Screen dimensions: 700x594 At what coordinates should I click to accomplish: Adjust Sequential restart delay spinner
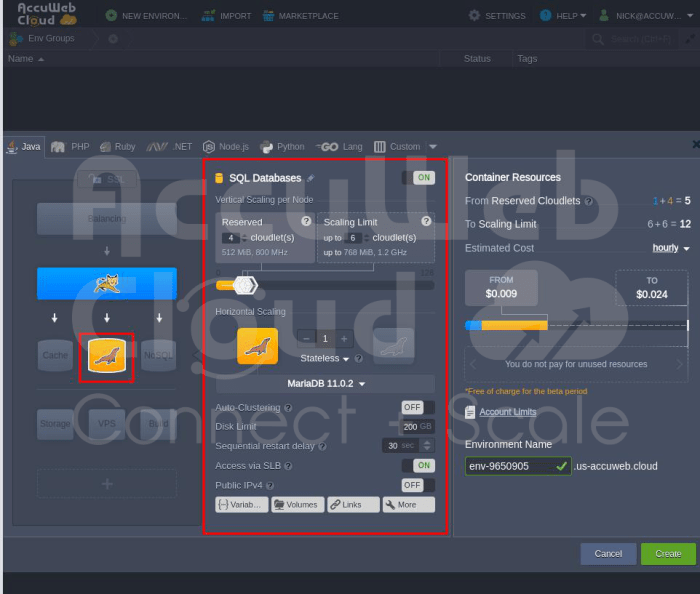(427, 445)
